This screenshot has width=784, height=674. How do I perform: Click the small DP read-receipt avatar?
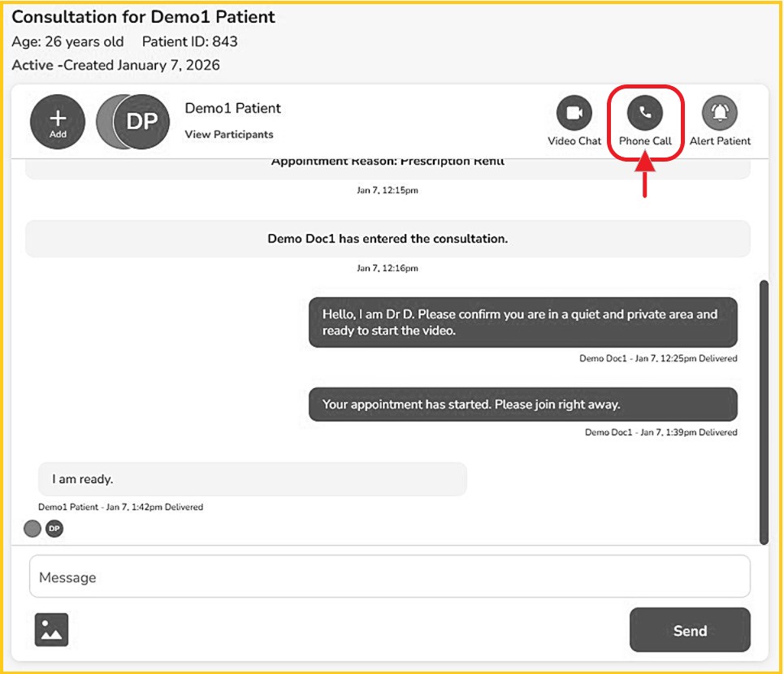pyautogui.click(x=54, y=529)
